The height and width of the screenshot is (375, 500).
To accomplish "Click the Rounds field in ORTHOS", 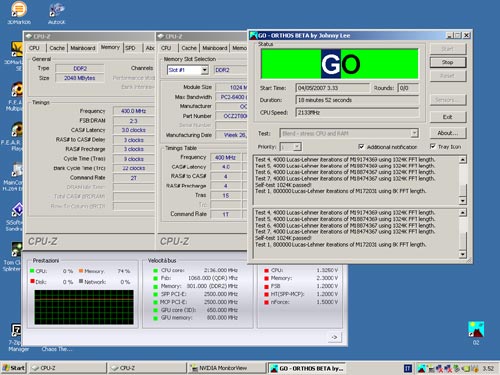I will coord(408,88).
